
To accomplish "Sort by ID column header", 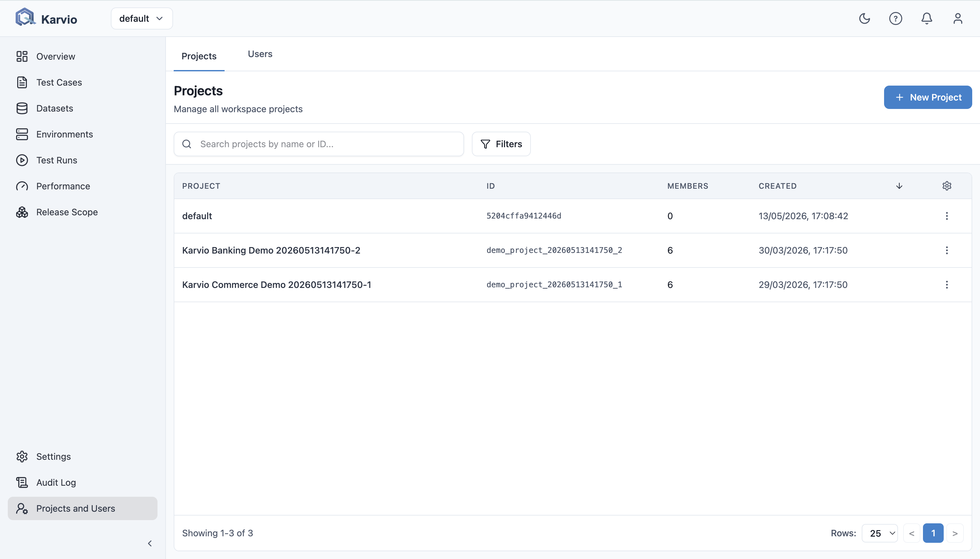I will pyautogui.click(x=490, y=186).
